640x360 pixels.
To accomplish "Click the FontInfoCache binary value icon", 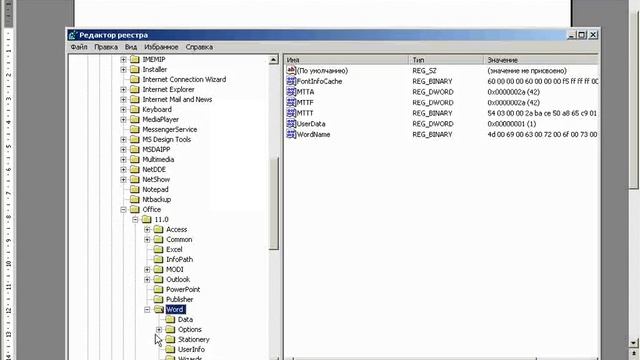I will [291, 81].
